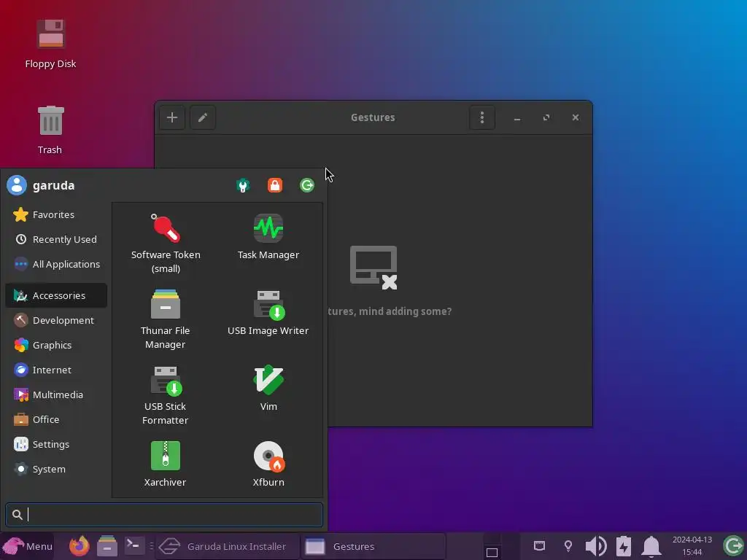Click empty-gestures touchpad placeholder image
The height and width of the screenshot is (560, 747).
coord(373,268)
